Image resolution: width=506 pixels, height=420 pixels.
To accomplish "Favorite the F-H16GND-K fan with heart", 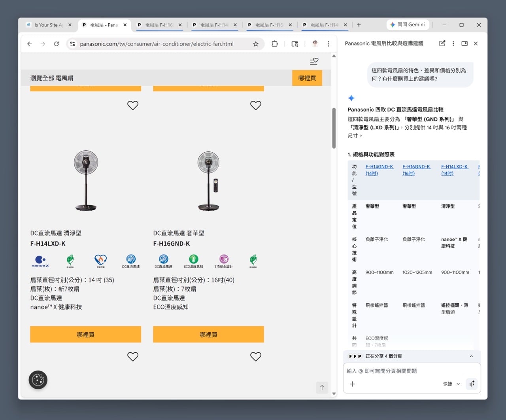I will point(256,106).
